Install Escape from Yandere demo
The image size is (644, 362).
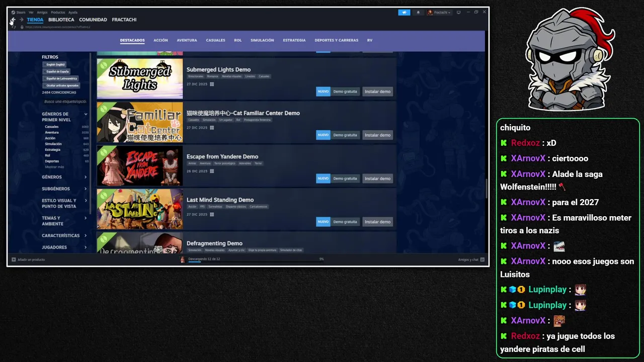tap(377, 178)
